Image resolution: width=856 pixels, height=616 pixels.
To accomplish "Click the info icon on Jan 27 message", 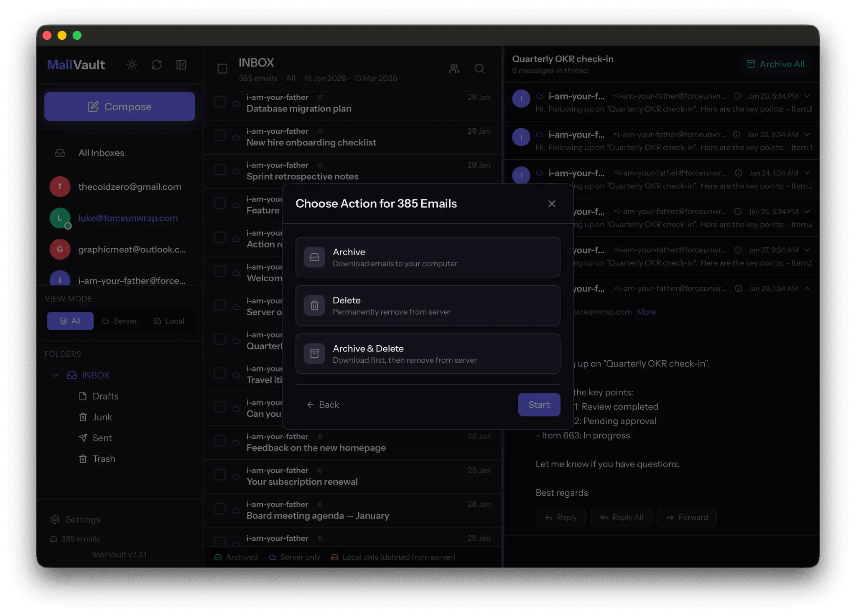I will coord(738,250).
